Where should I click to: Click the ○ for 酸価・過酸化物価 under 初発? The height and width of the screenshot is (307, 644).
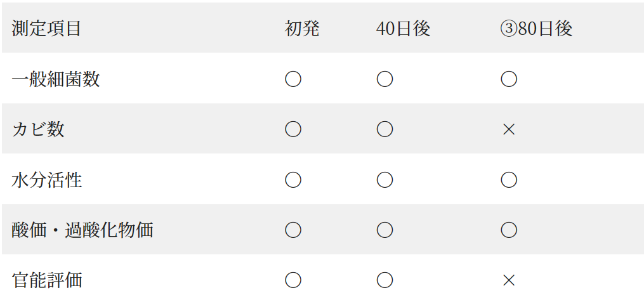[x=292, y=230]
